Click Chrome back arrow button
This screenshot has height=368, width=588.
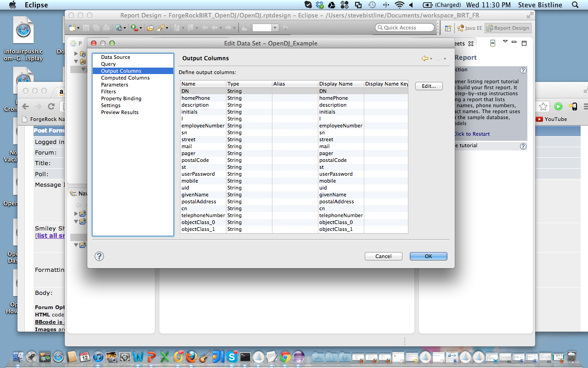tap(26, 106)
